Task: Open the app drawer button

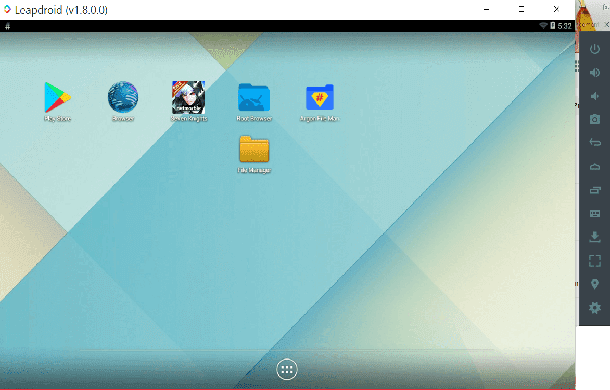Action: (x=287, y=369)
